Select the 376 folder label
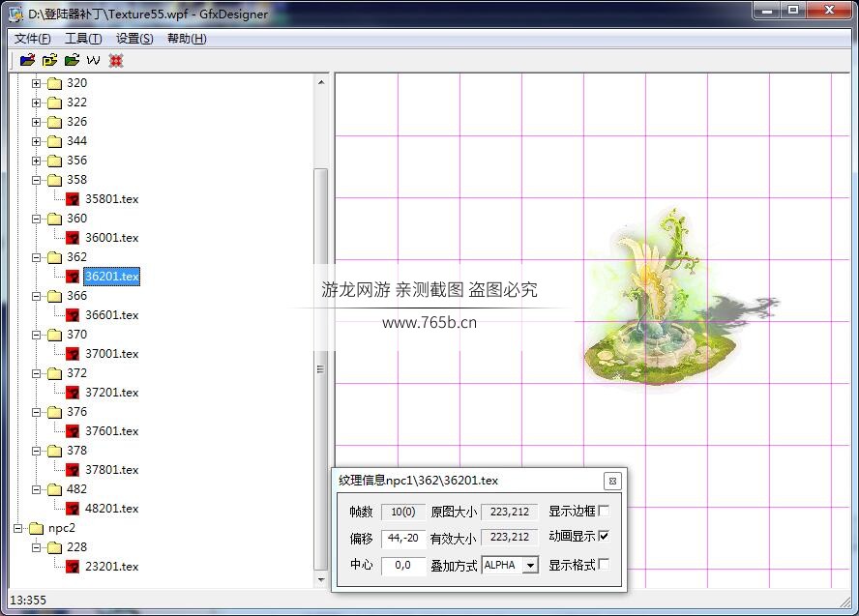 [76, 412]
